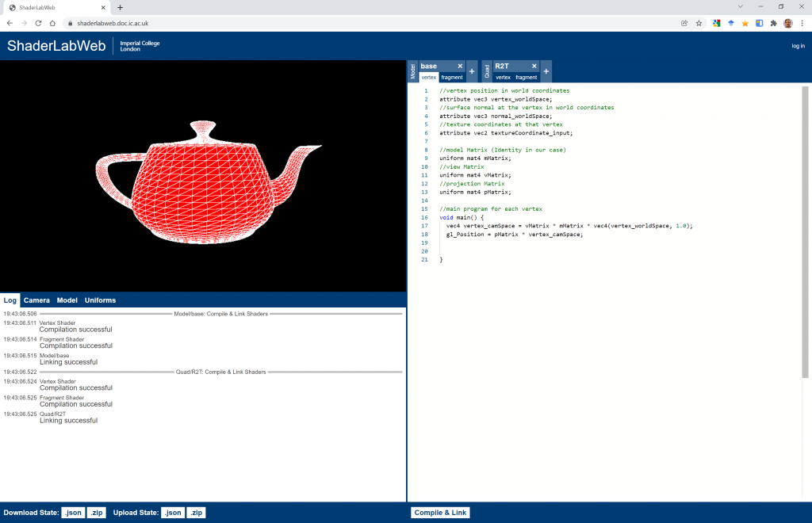Add a new Quad shader program
Screen dimensions: 812x523
(x=546, y=71)
